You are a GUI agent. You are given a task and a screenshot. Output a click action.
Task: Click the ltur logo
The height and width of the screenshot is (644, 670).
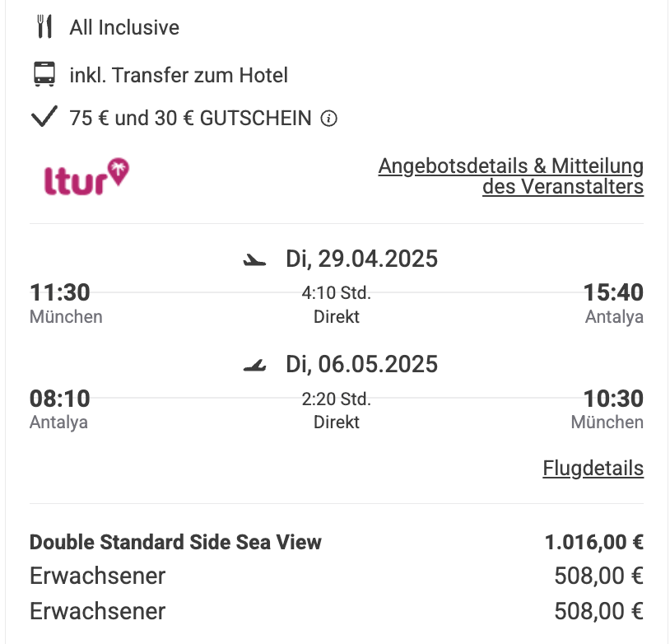pyautogui.click(x=86, y=176)
